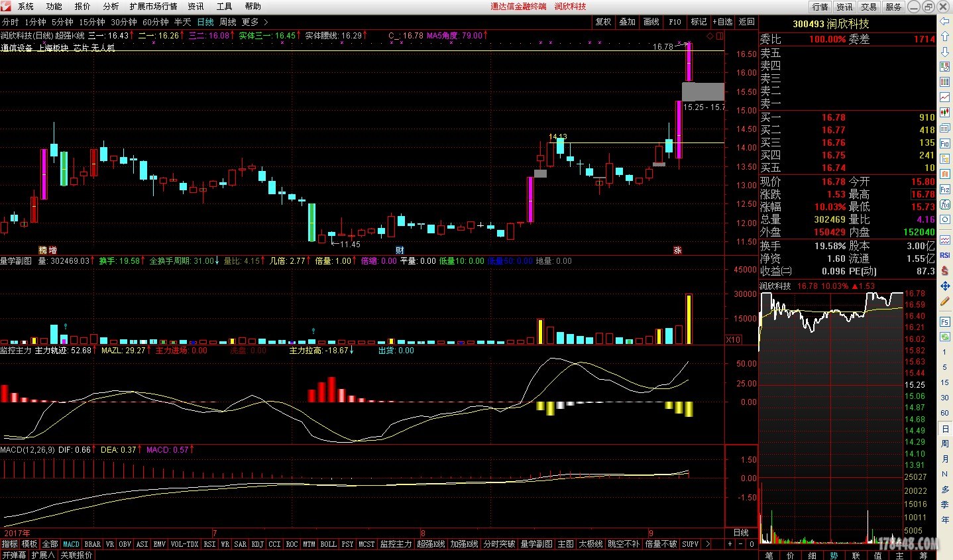The image size is (953, 560).
Task: Click the FS sidebar icon
Action: pos(944,321)
